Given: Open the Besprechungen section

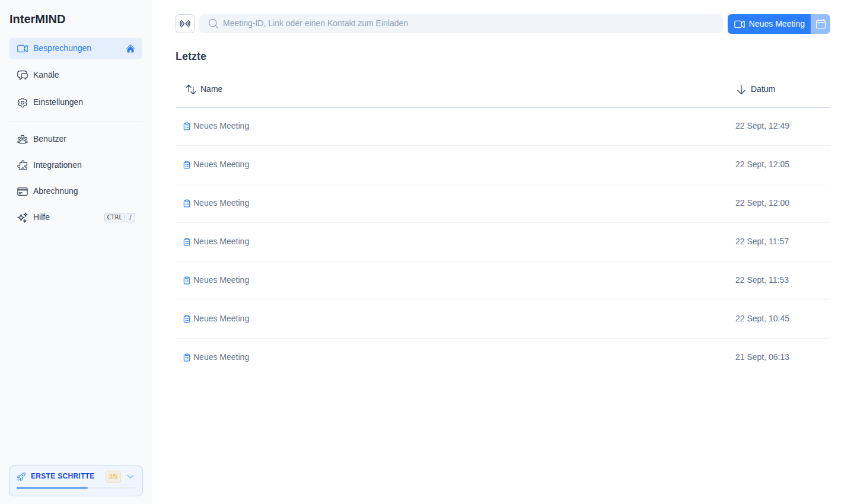Looking at the screenshot, I should coord(76,49).
